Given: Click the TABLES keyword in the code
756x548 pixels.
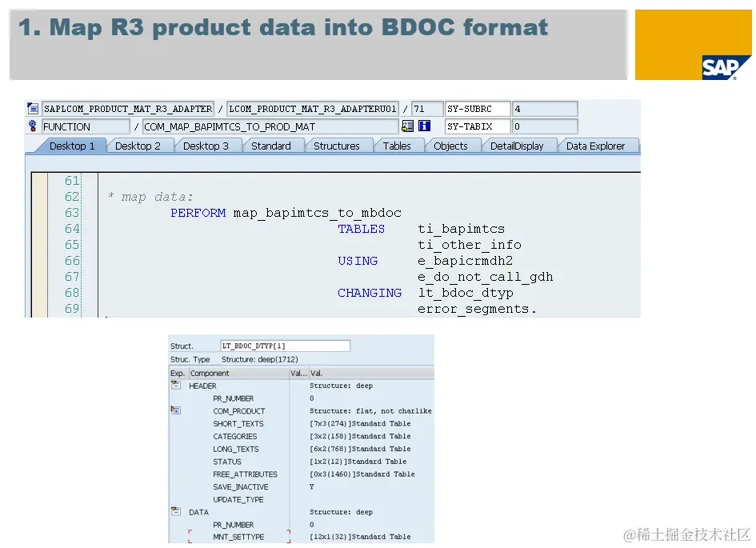Looking at the screenshot, I should coord(361,229).
